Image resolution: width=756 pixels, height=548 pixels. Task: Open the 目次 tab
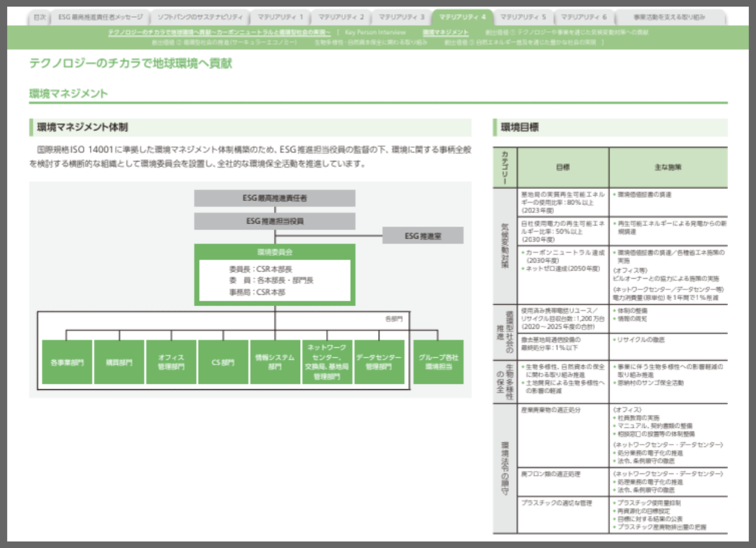click(39, 17)
